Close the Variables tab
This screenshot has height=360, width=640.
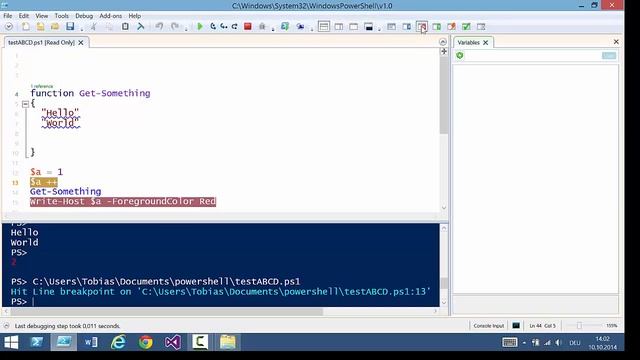pyautogui.click(x=486, y=42)
